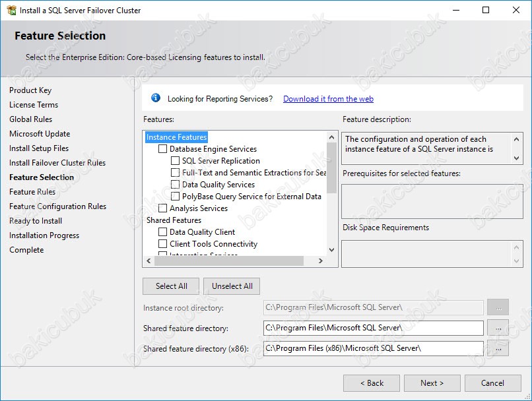Enable Client Tools Connectivity checkbox
The width and height of the screenshot is (532, 401).
click(163, 244)
